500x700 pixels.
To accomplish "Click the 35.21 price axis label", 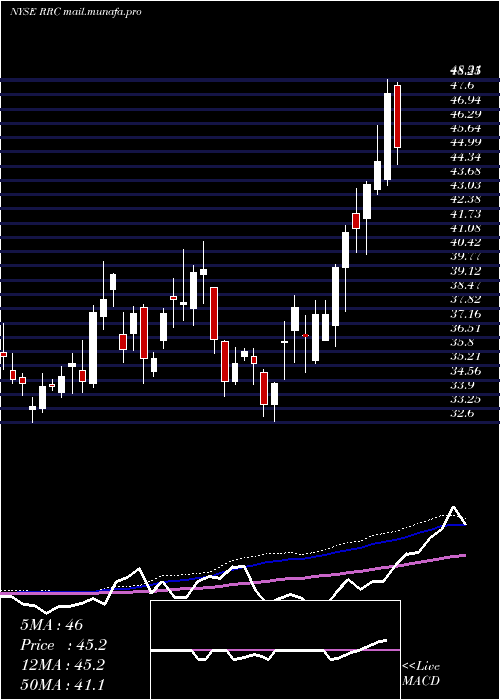I will [x=466, y=356].
